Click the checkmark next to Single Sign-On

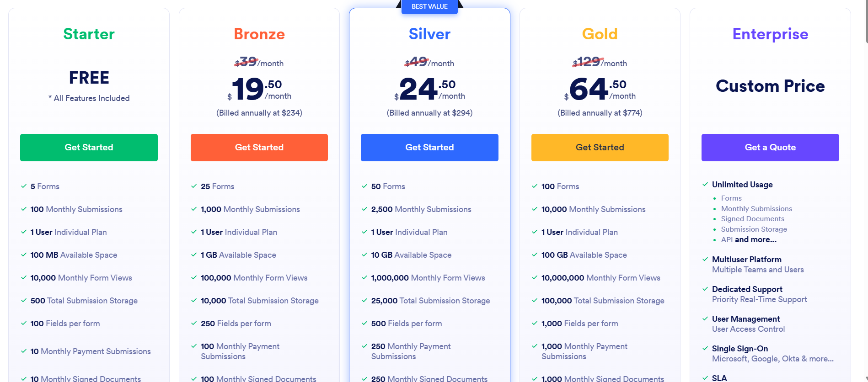pyautogui.click(x=705, y=348)
